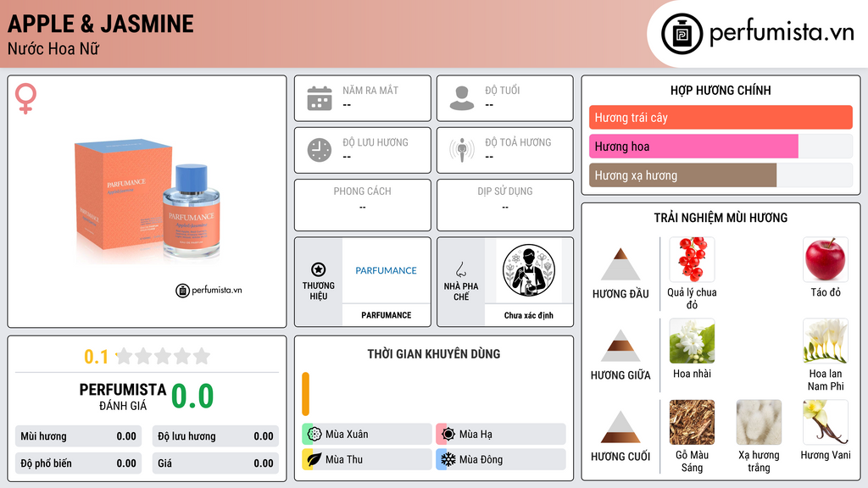Open the Hoa lan Nam Phi note image
Screen dimensions: 868x488
826,341
